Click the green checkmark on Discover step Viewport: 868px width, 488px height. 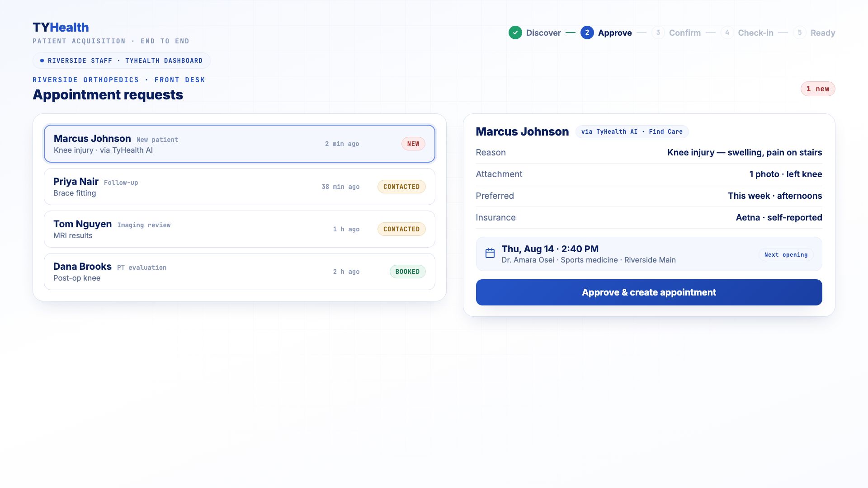click(515, 33)
